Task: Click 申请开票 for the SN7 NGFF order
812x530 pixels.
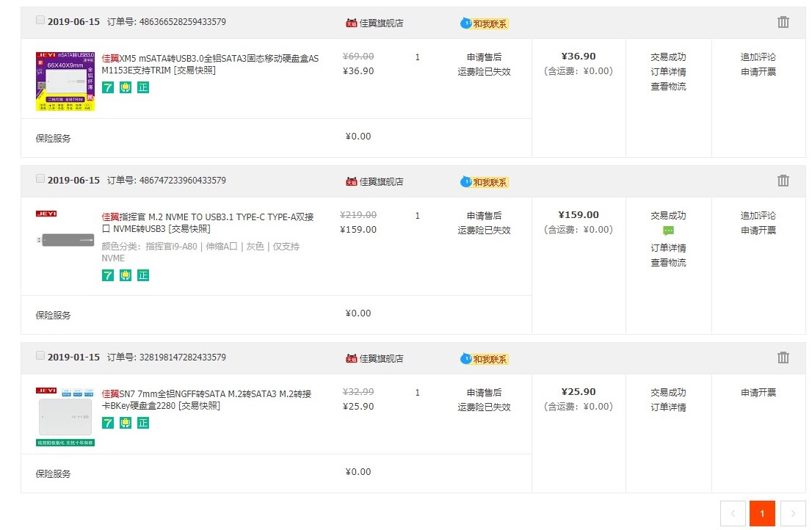Action: tap(758, 392)
